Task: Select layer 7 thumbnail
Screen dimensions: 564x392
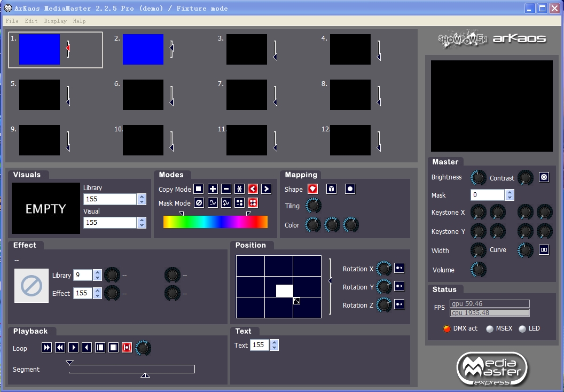Action: [x=247, y=95]
